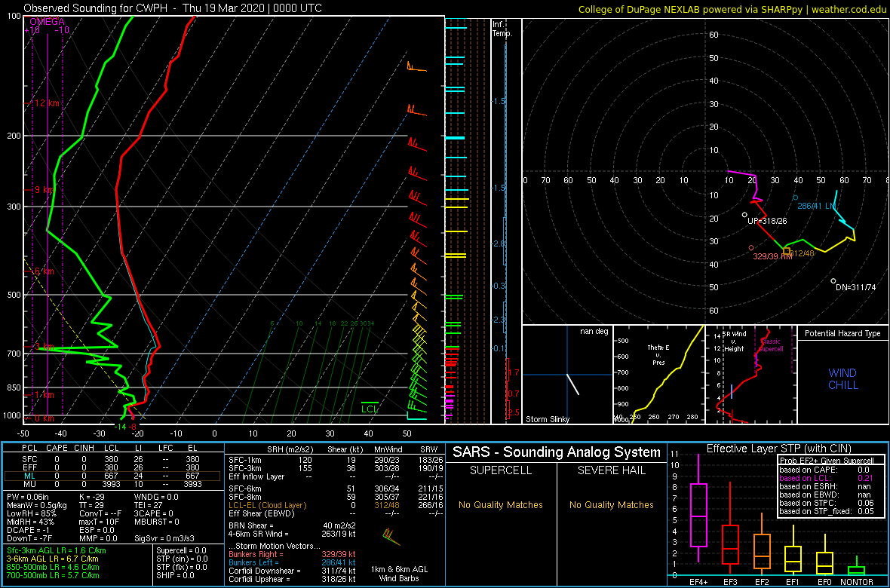This screenshot has height=588, width=890.
Task: Click the LowRH = 85% value
Action: tap(31, 513)
